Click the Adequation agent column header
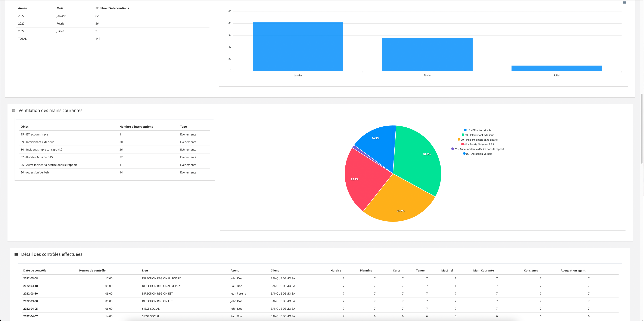The height and width of the screenshot is (321, 644). pyautogui.click(x=573, y=271)
